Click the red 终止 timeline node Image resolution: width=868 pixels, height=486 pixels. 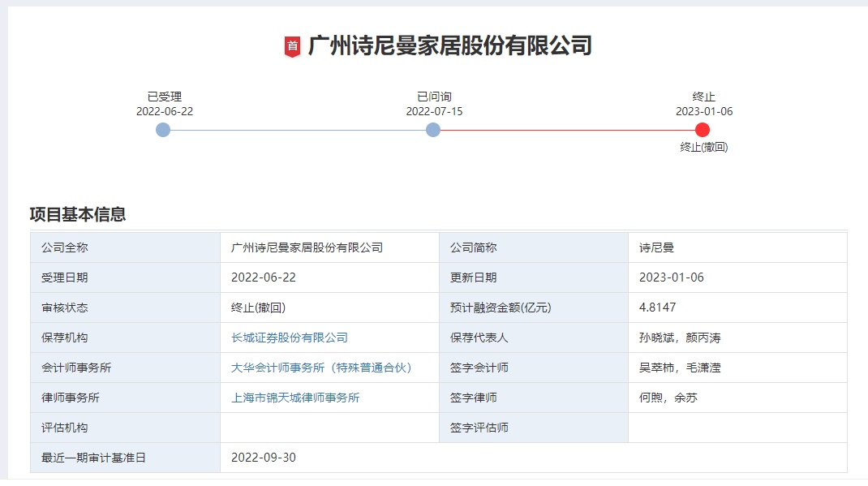pos(703,130)
